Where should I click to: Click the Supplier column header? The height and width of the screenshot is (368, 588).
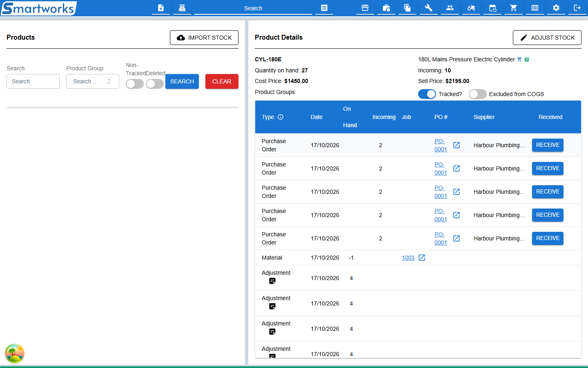pyautogui.click(x=484, y=117)
